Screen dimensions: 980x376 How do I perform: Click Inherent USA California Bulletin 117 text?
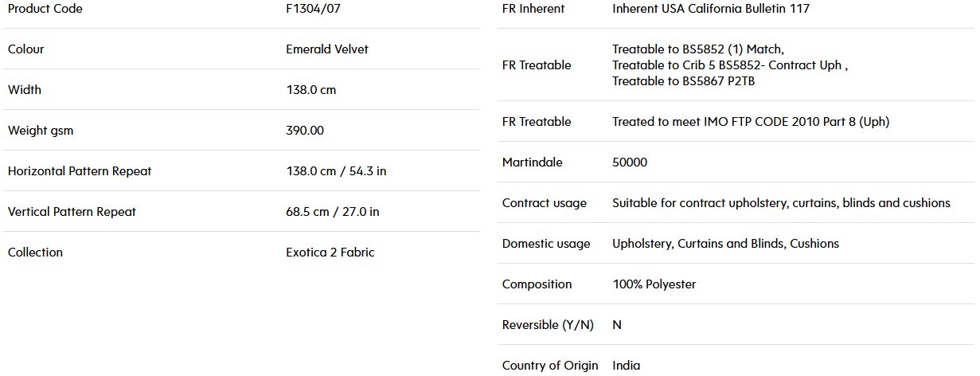point(711,9)
